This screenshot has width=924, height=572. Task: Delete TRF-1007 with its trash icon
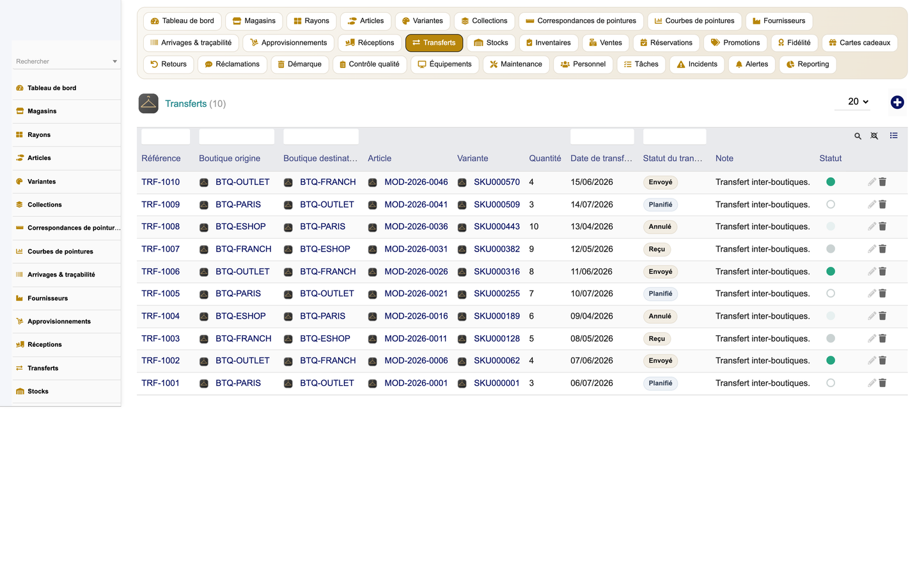click(x=882, y=249)
